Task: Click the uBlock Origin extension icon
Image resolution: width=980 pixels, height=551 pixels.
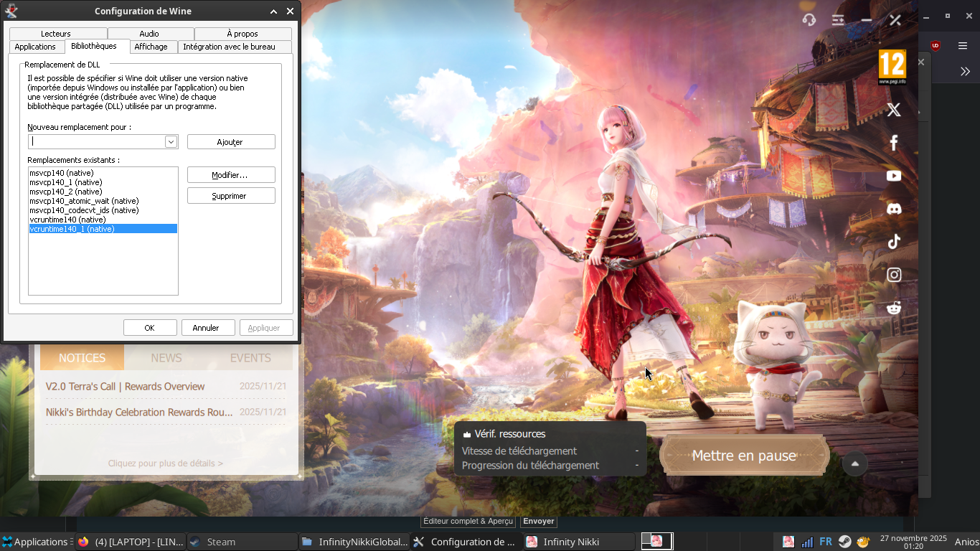Action: click(935, 46)
